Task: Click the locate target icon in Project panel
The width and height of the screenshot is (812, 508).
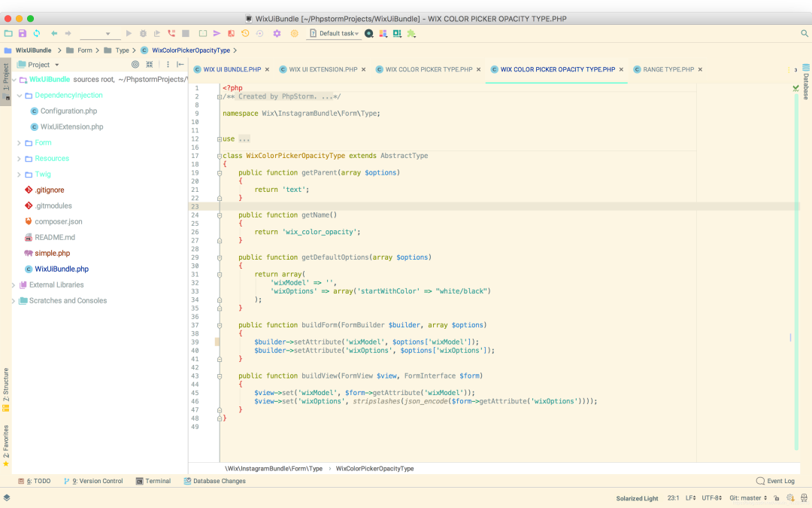Action: pyautogui.click(x=135, y=64)
